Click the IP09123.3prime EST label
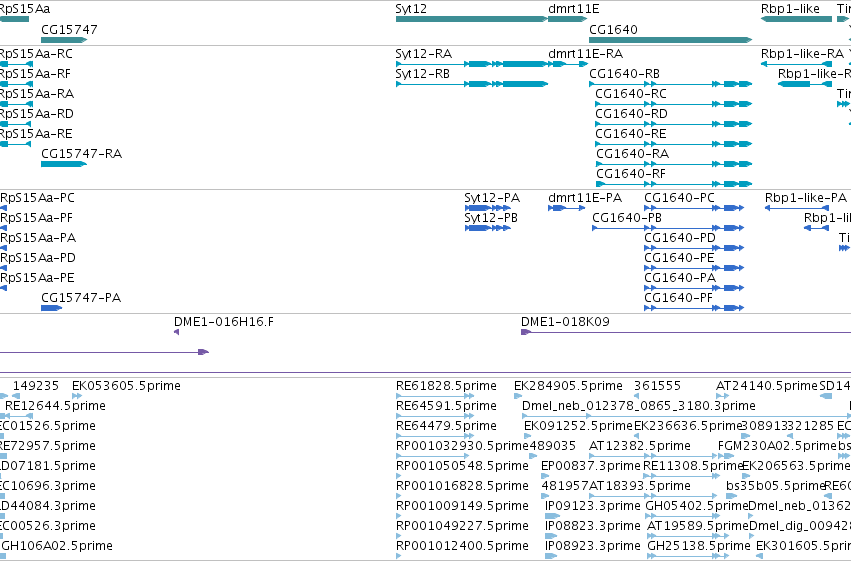851x561 pixels. pos(593,506)
